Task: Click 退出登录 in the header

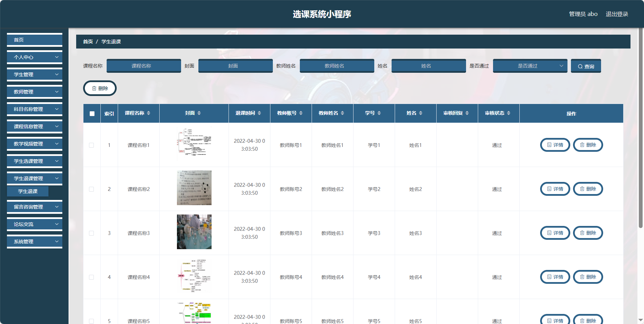Action: (x=617, y=14)
